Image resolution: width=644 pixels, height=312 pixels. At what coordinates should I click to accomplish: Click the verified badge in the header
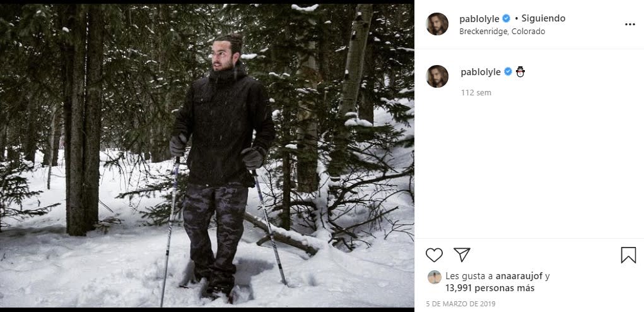pos(506,18)
